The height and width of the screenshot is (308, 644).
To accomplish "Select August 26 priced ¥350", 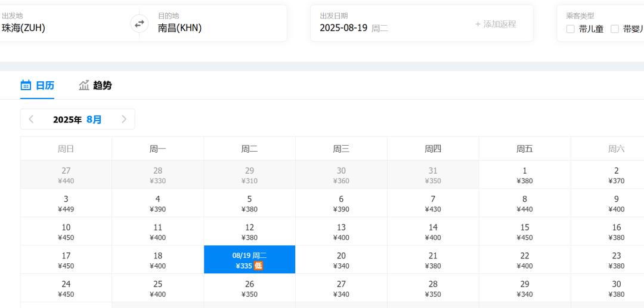I will pos(249,288).
